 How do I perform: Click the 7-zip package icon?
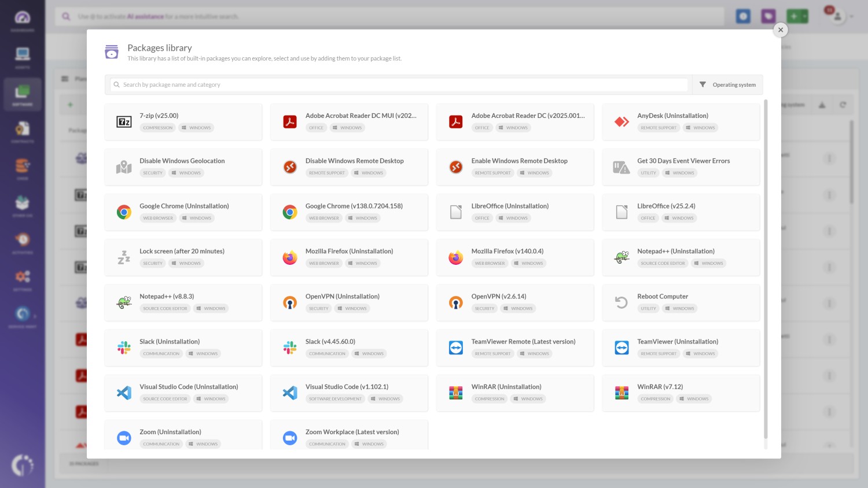[124, 122]
